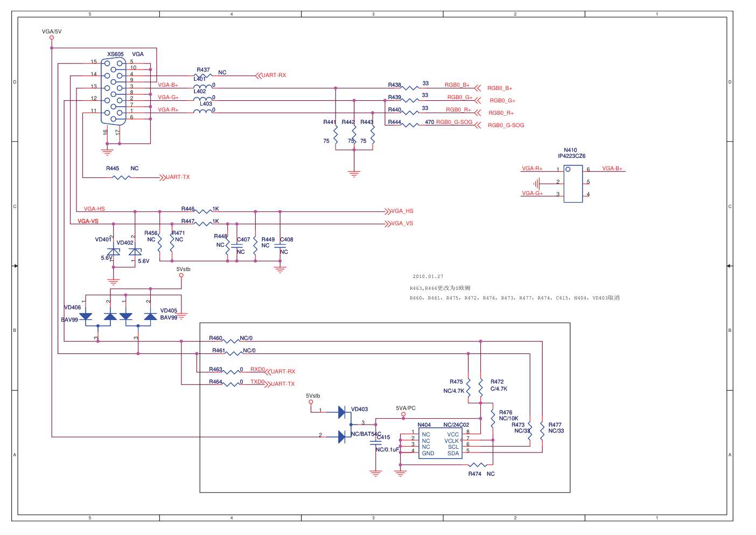This screenshot has width=756, height=535.
Task: Pick the R440 resistor symbol
Action: click(x=410, y=113)
